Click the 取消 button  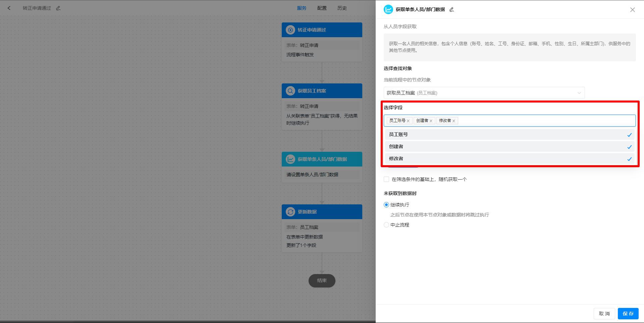(x=604, y=314)
